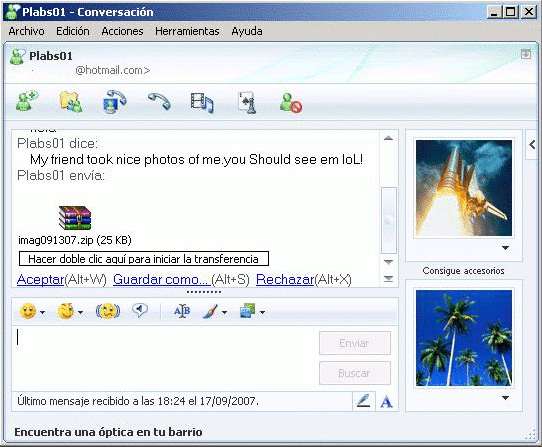This screenshot has width=542, height=447.
Task: Click the Aceptar link to accept file
Action: click(x=40, y=279)
